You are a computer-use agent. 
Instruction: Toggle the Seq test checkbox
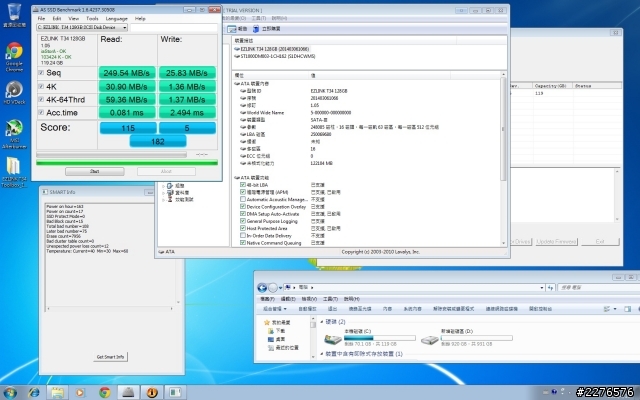pyautogui.click(x=41, y=73)
